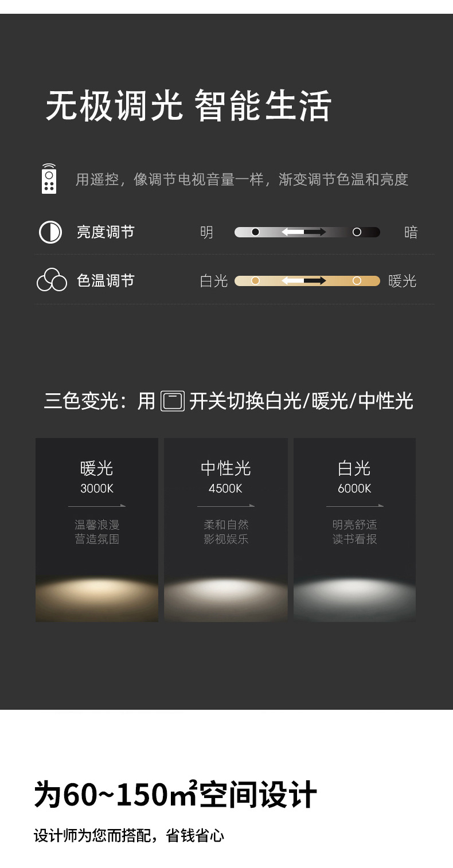Select the 中性光 4500K light card
The image size is (453, 868).
coord(226,530)
